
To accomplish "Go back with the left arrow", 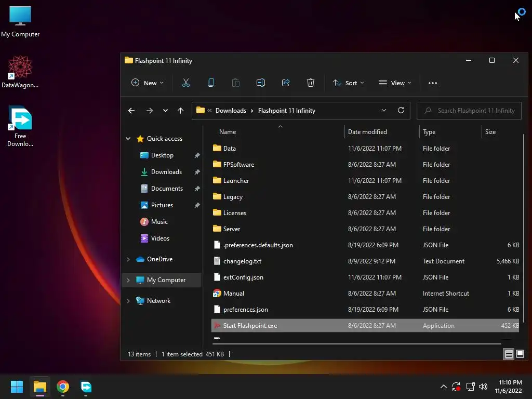I will point(131,111).
